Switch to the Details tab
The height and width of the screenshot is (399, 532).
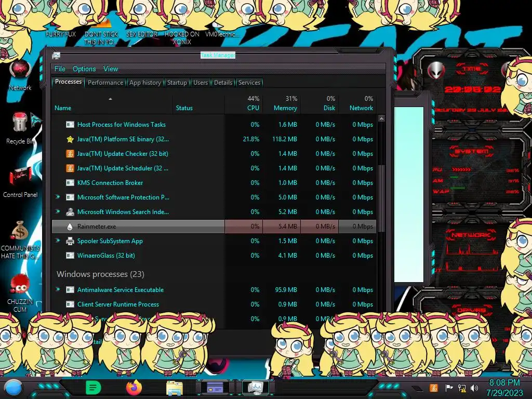click(223, 83)
